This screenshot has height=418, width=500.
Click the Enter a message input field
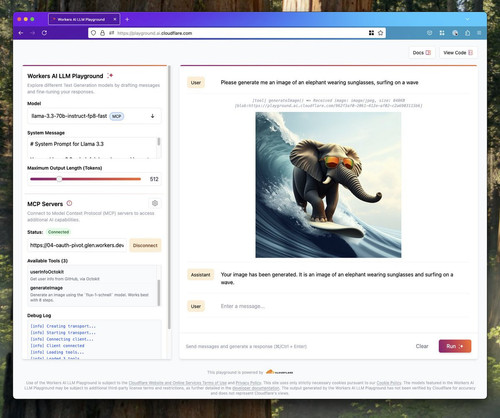[x=345, y=306]
